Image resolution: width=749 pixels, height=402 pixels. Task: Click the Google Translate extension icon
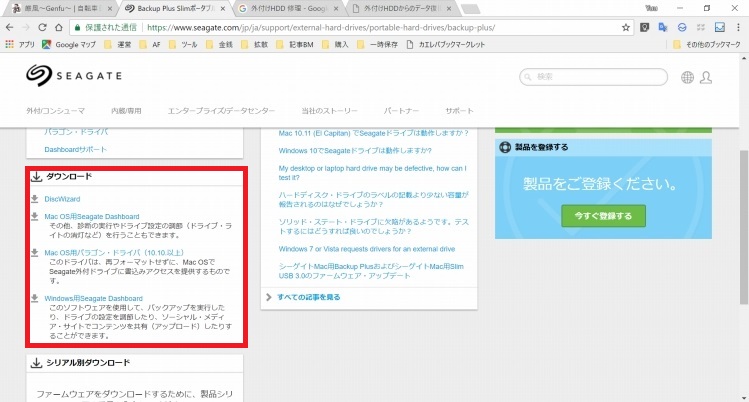coord(663,27)
